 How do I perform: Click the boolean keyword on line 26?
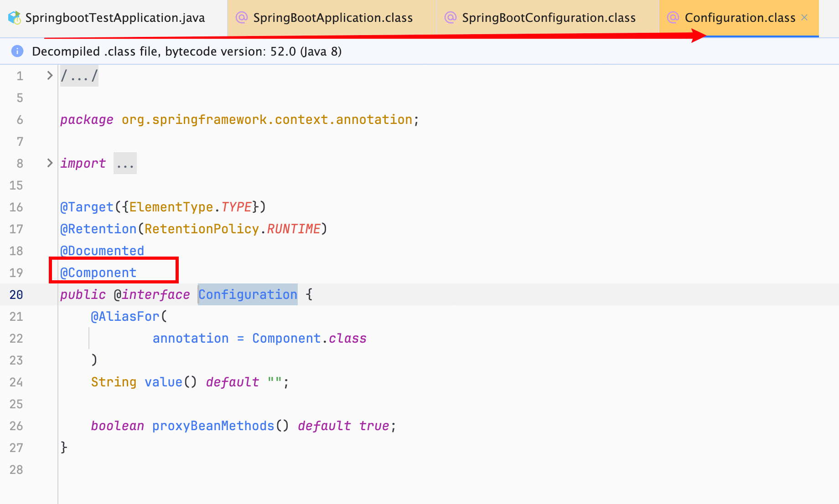click(117, 426)
